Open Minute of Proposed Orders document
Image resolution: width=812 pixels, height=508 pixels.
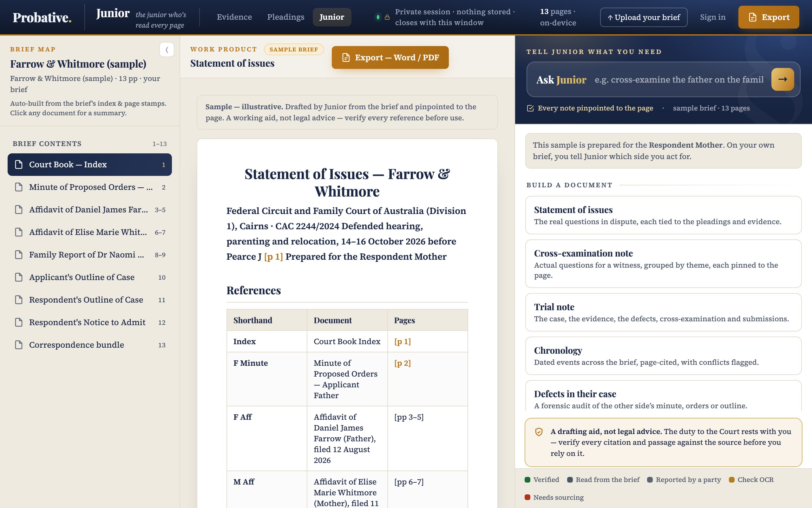(x=89, y=187)
